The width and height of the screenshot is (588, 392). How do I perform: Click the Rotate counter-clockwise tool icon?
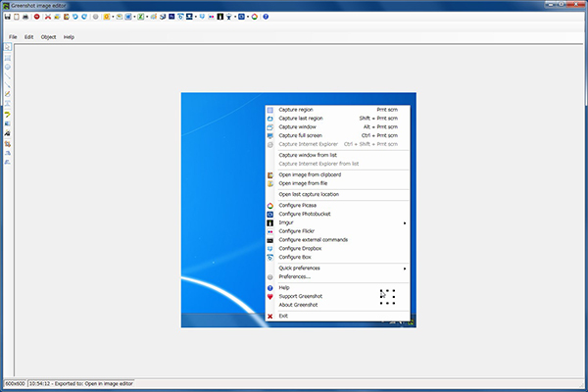click(x=8, y=162)
